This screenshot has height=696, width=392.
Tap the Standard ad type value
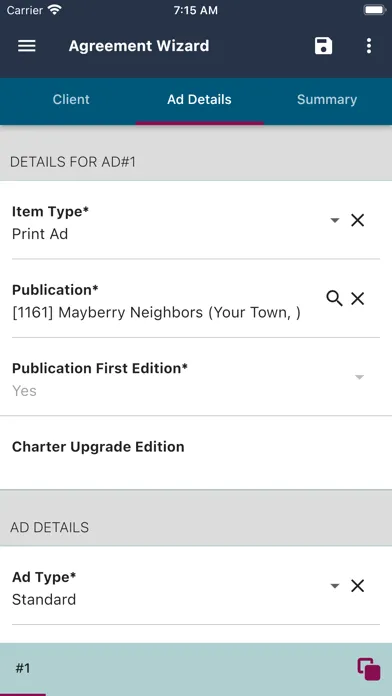pyautogui.click(x=44, y=600)
